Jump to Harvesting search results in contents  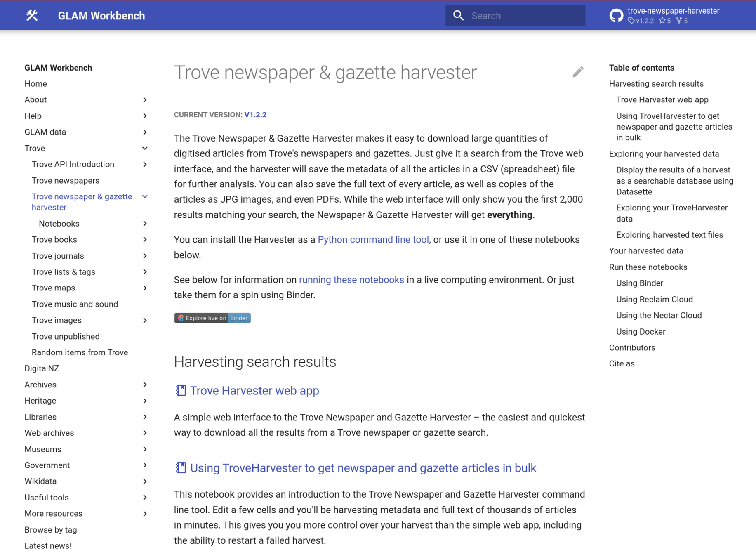coord(656,84)
